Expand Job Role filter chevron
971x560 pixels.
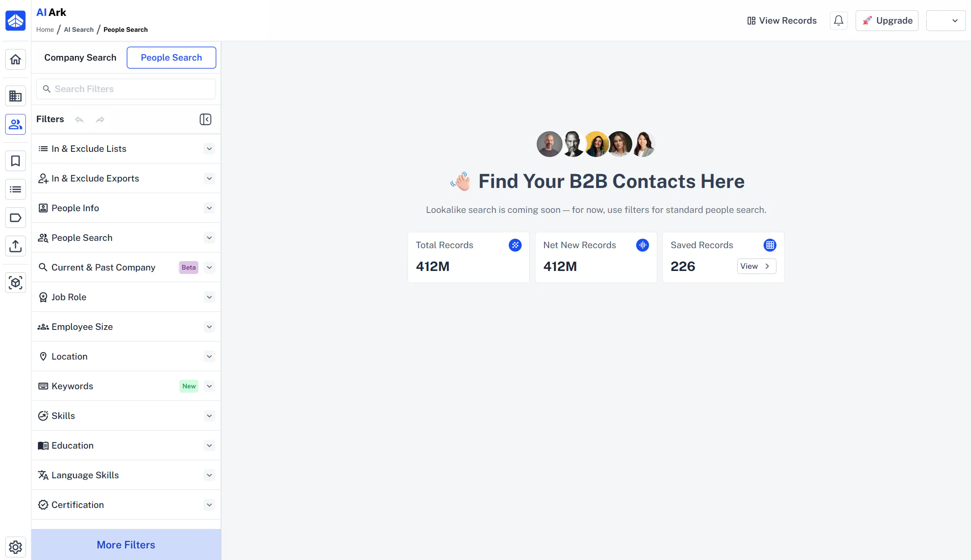tap(209, 297)
